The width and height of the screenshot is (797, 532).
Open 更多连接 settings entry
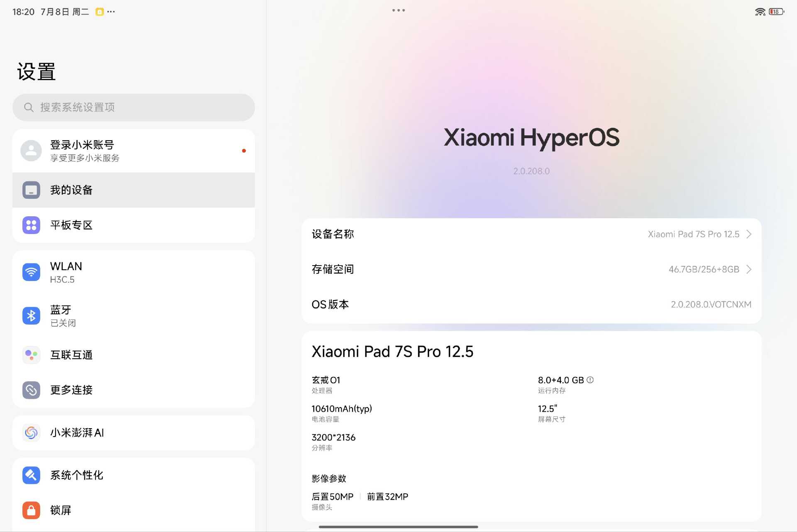[134, 390]
